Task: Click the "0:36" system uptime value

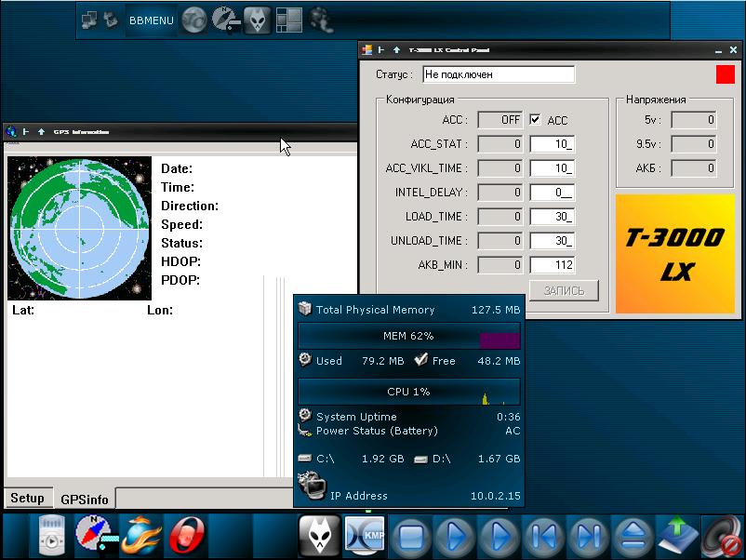Action: 509,417
